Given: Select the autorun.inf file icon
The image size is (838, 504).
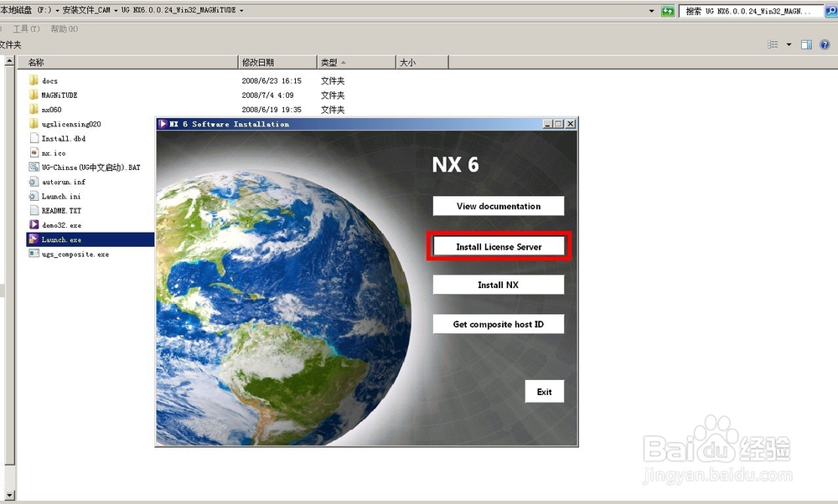Looking at the screenshot, I should click(x=34, y=182).
